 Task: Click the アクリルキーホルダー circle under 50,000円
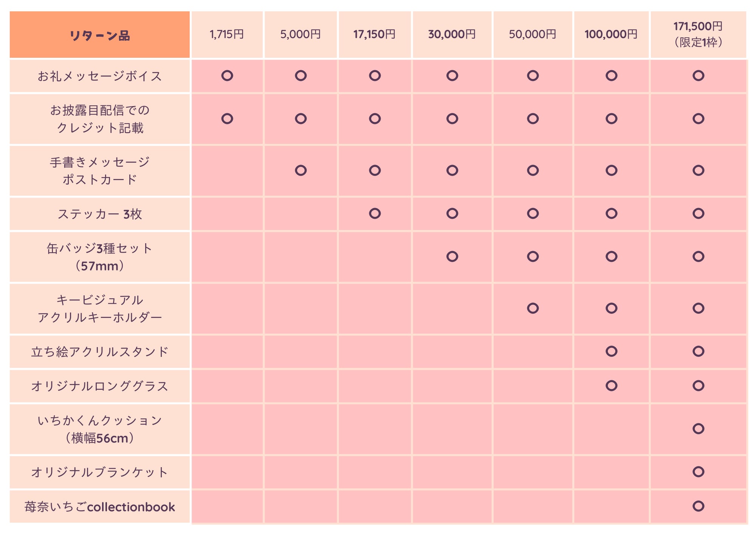click(x=533, y=308)
